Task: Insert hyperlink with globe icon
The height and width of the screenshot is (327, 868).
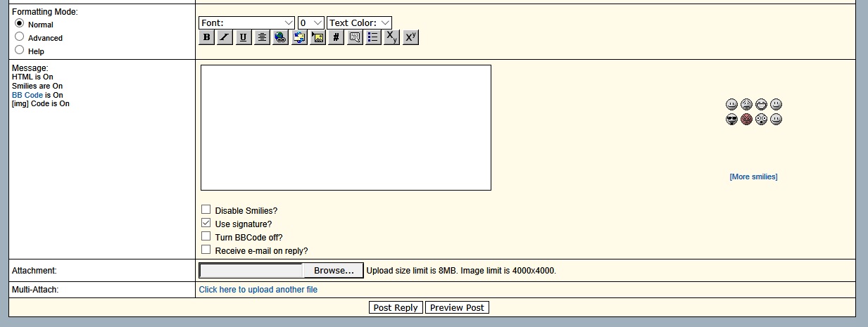Action: coord(280,38)
